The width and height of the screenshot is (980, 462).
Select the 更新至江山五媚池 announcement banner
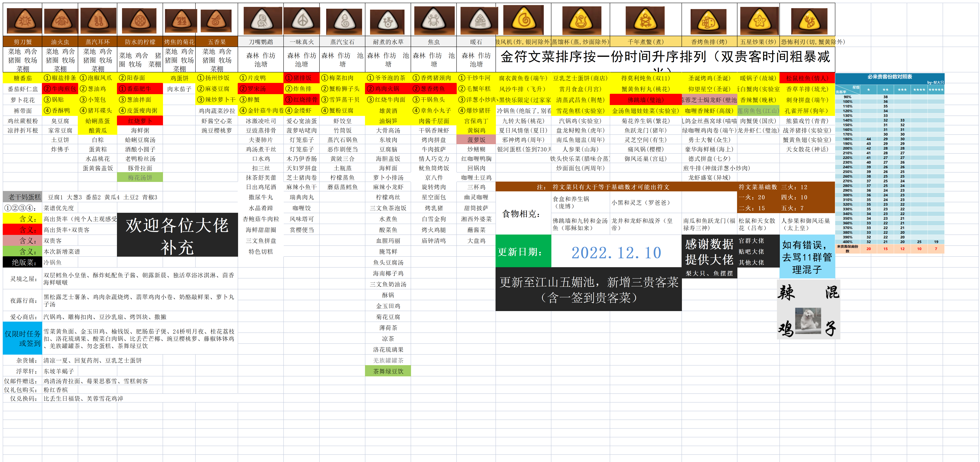click(x=589, y=289)
